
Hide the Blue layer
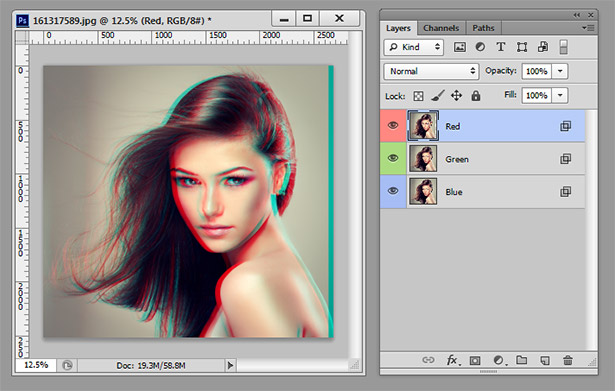click(x=393, y=191)
